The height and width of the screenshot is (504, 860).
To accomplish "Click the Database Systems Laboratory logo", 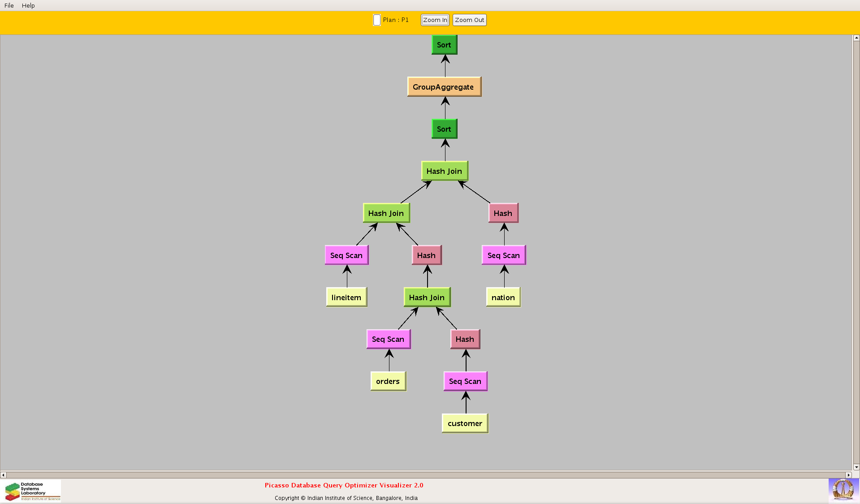I will pyautogui.click(x=33, y=491).
